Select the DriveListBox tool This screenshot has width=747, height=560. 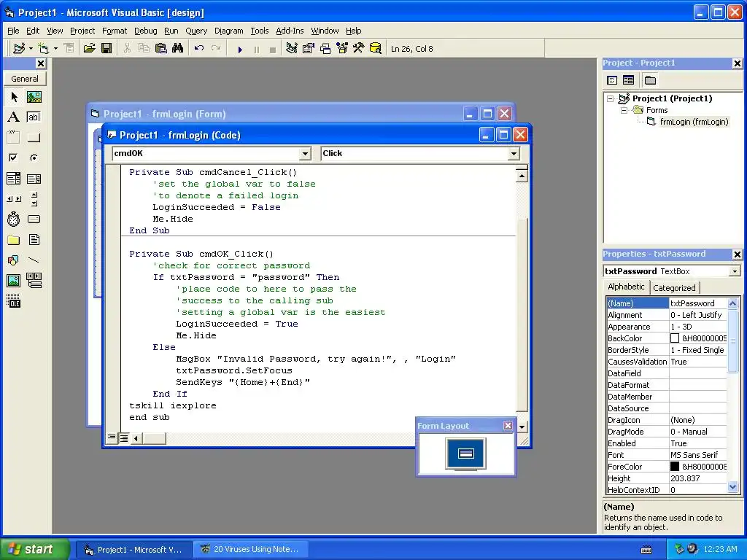point(34,219)
